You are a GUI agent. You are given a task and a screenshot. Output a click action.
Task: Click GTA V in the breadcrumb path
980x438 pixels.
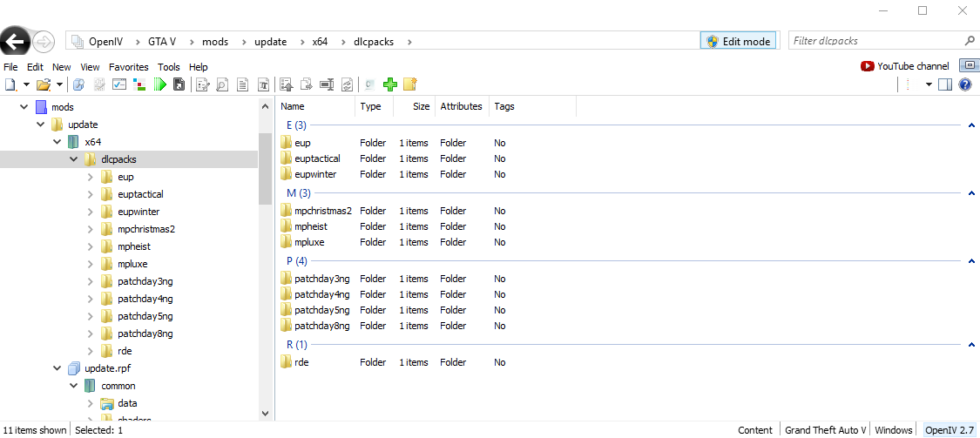[x=162, y=42]
